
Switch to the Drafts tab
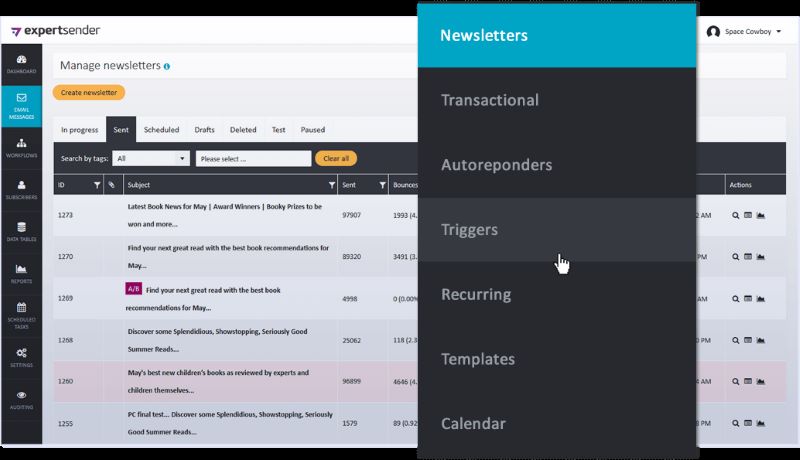(x=205, y=130)
